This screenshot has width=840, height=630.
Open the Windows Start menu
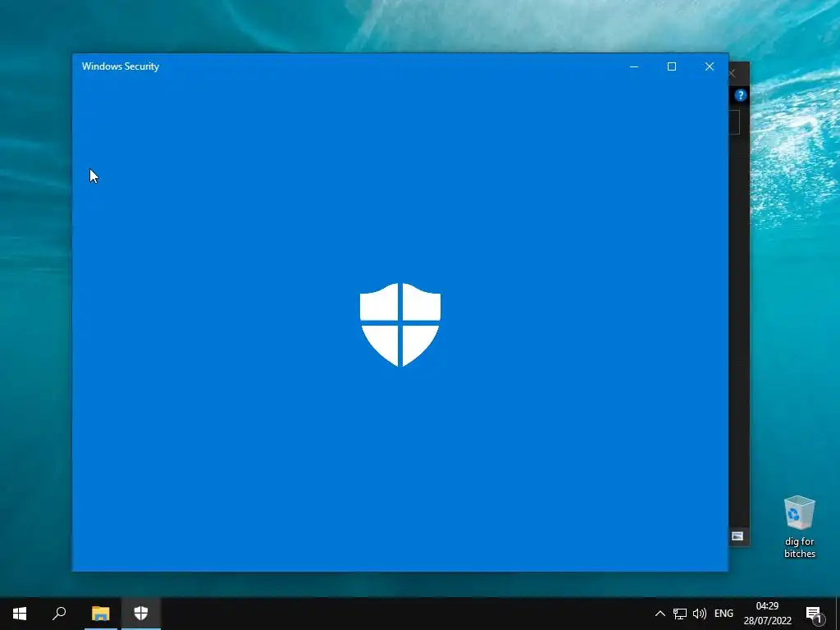click(20, 614)
